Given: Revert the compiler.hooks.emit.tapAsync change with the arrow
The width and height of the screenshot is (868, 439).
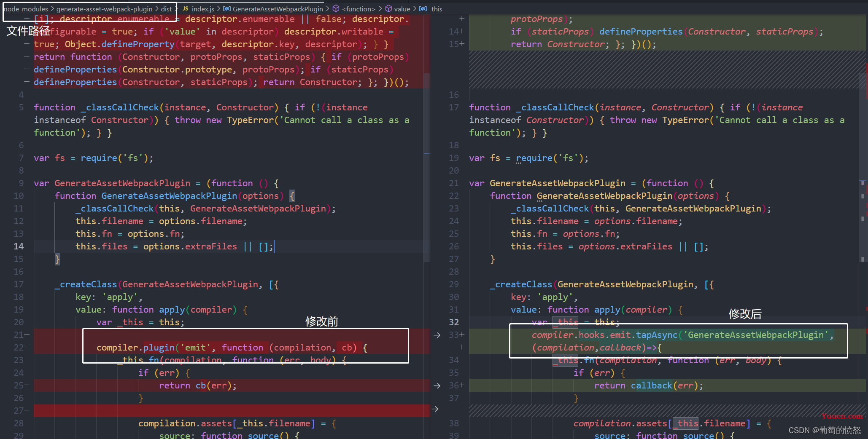Looking at the screenshot, I should pyautogui.click(x=437, y=335).
